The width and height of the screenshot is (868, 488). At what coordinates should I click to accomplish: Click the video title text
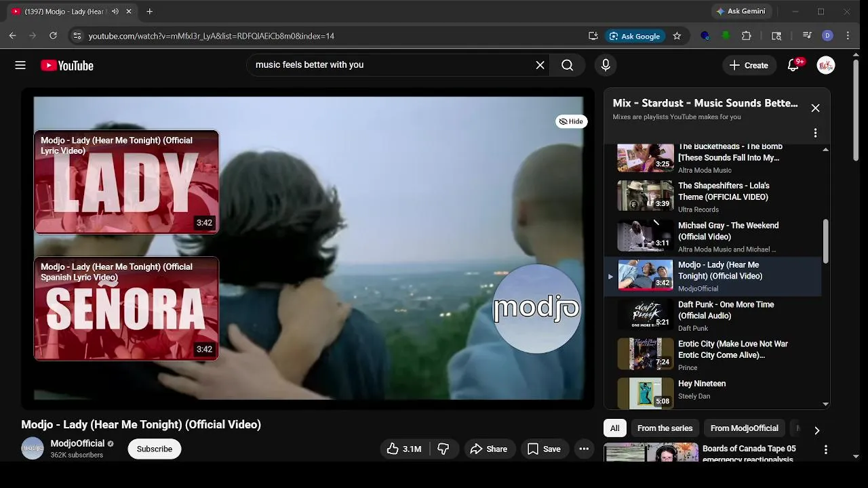(141, 424)
